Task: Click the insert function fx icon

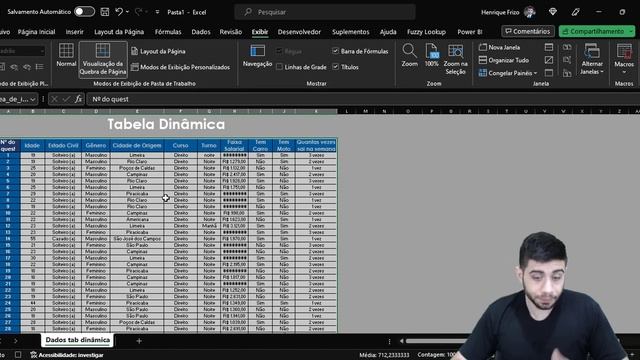Action: click(x=78, y=99)
